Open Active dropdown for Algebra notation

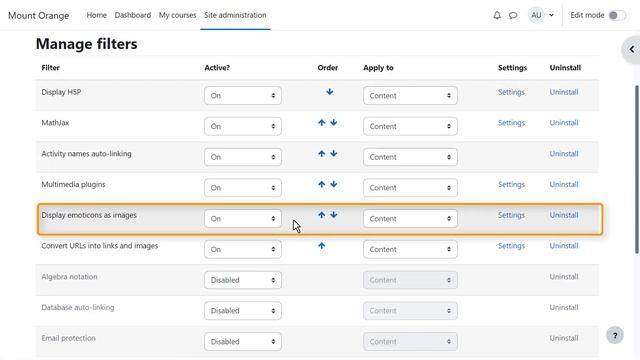(243, 280)
